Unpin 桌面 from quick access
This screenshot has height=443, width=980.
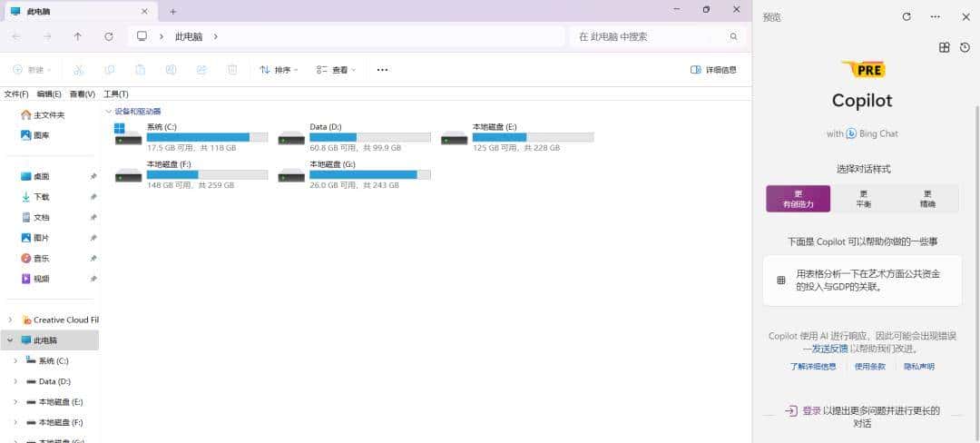pos(93,177)
